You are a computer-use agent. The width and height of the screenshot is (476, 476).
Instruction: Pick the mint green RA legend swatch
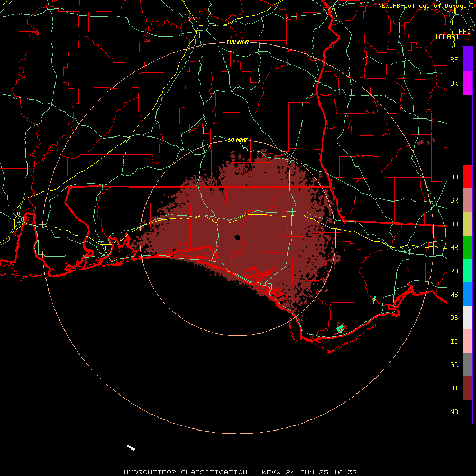(x=467, y=271)
